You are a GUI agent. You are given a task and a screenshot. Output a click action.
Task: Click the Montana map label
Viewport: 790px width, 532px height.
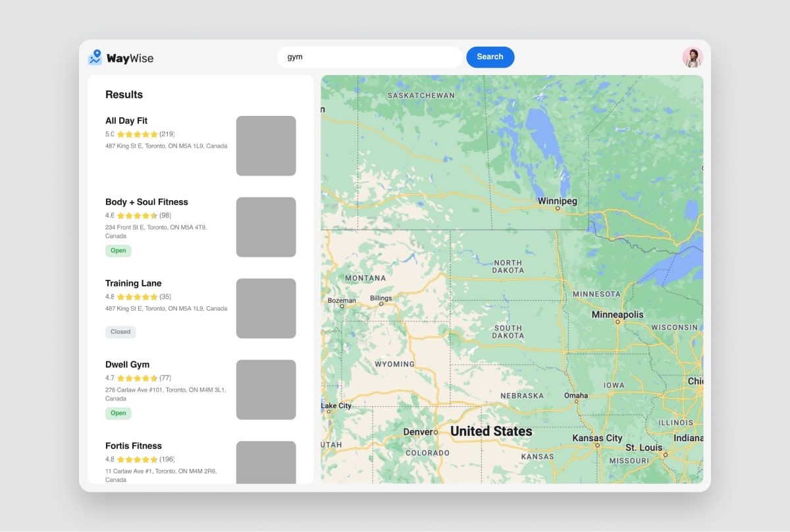click(365, 279)
